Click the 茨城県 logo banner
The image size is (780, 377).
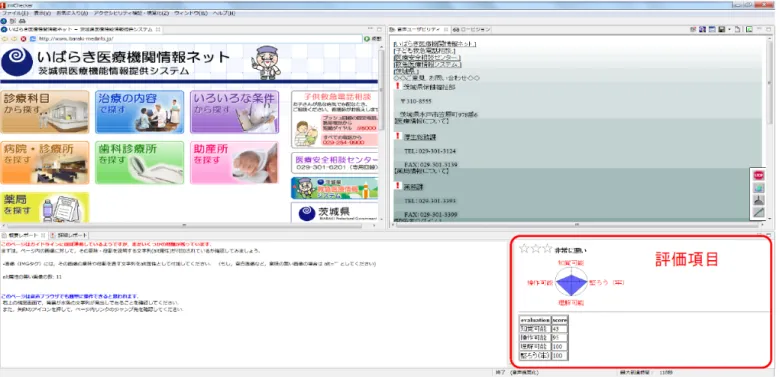(x=335, y=212)
